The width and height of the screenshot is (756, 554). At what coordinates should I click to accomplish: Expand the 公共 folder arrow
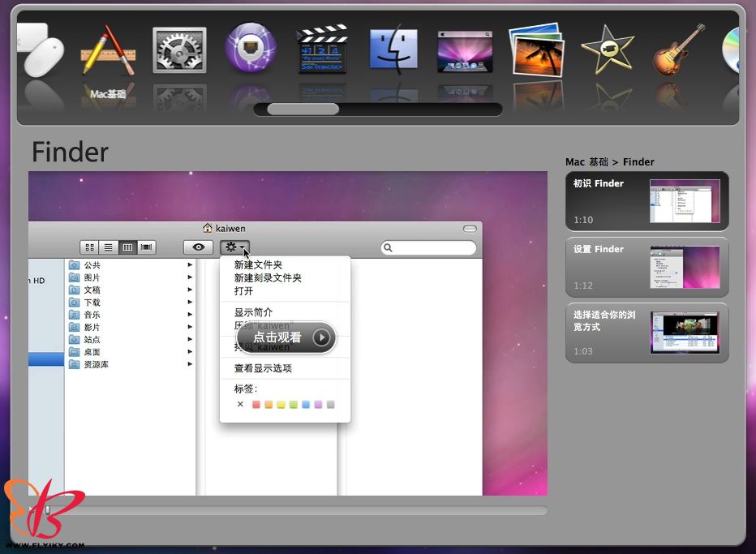tap(190, 264)
